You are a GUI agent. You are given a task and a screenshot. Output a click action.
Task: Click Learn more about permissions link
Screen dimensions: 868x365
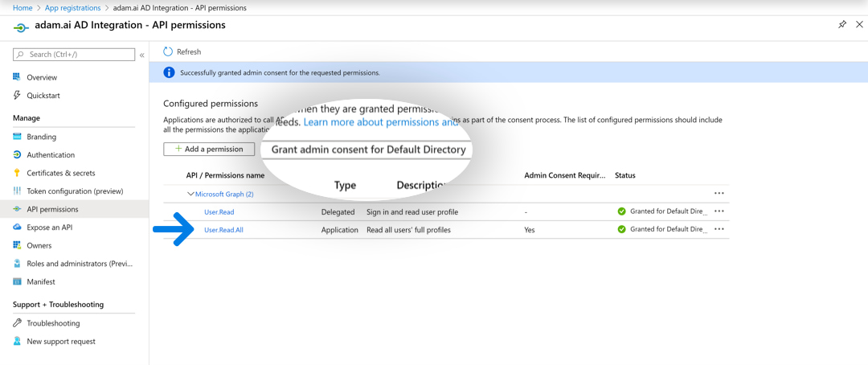click(x=381, y=122)
